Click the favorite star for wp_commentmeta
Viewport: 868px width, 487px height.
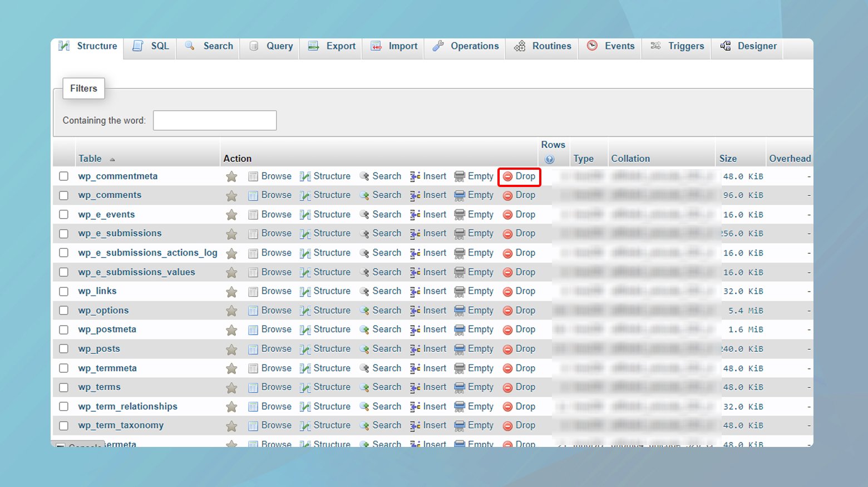coord(231,176)
